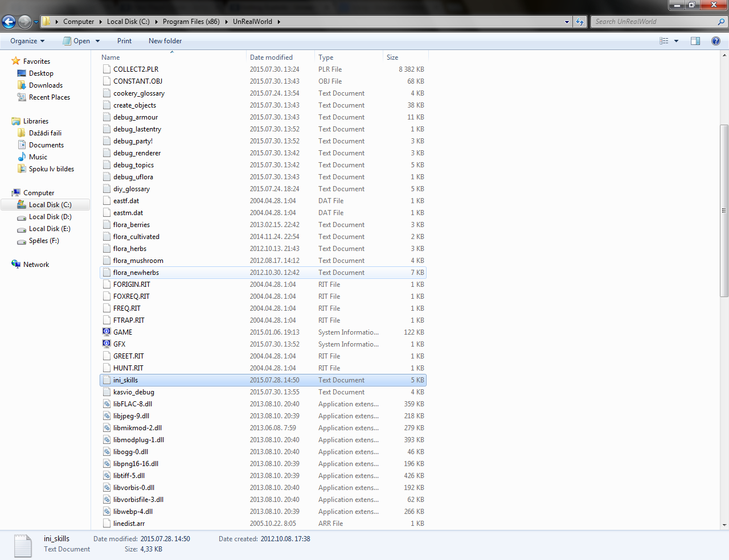Image resolution: width=729 pixels, height=560 pixels.
Task: Expand the Open button dropdown arrow
Action: tap(98, 41)
